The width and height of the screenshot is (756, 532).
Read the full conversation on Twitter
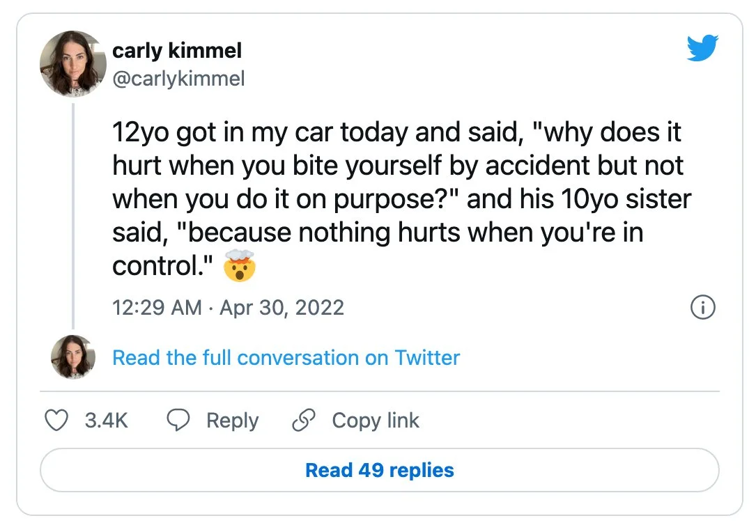tap(286, 358)
